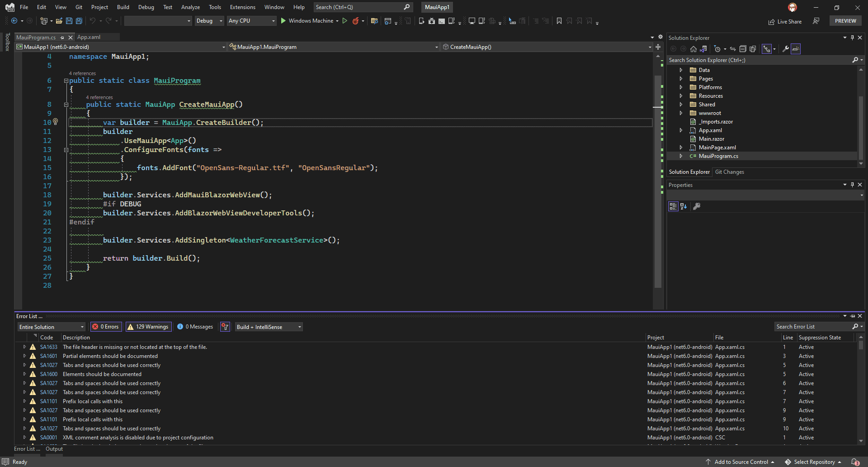Click the Solution Explorer Home icon
This screenshot has height=467, width=868.
coord(693,49)
